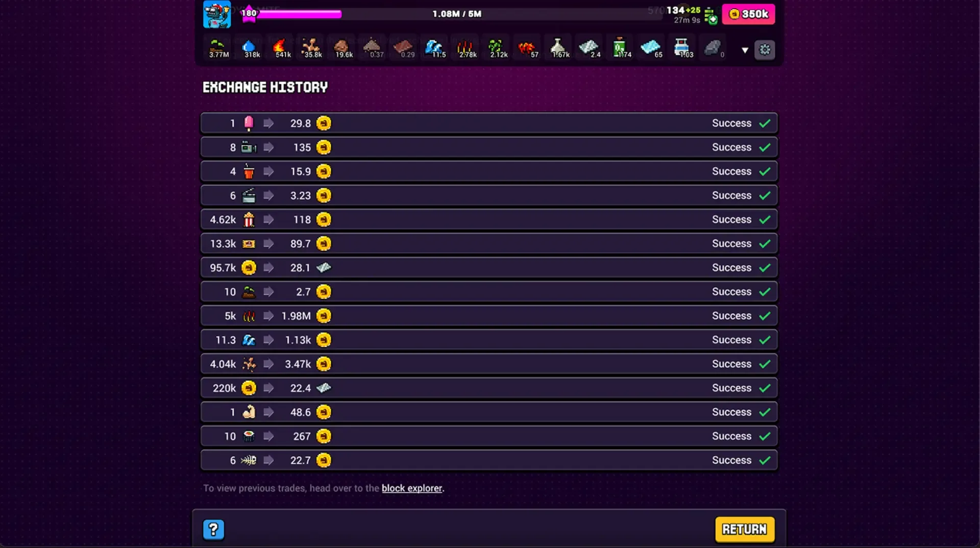Open the block explorer link
980x548 pixels.
(x=412, y=488)
